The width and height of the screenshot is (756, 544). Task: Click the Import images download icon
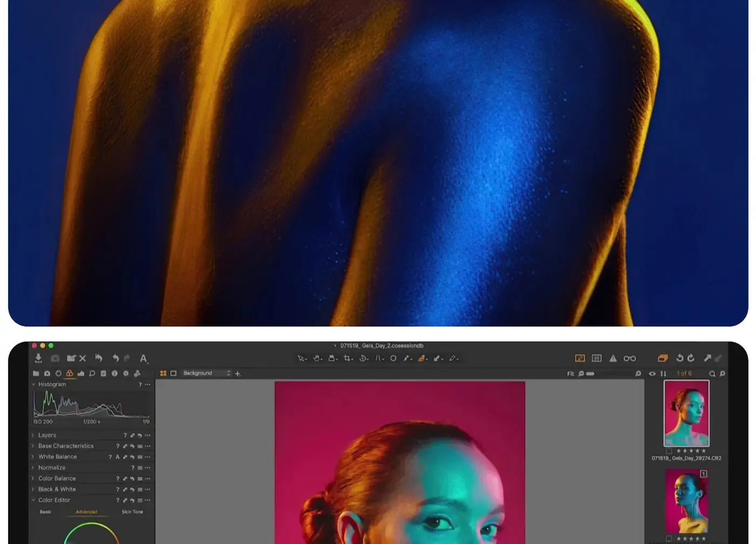[38, 358]
